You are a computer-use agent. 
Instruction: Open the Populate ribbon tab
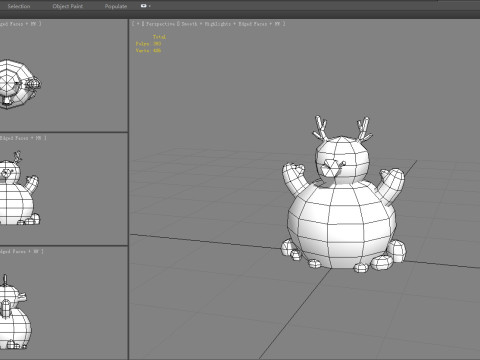pyautogui.click(x=116, y=6)
